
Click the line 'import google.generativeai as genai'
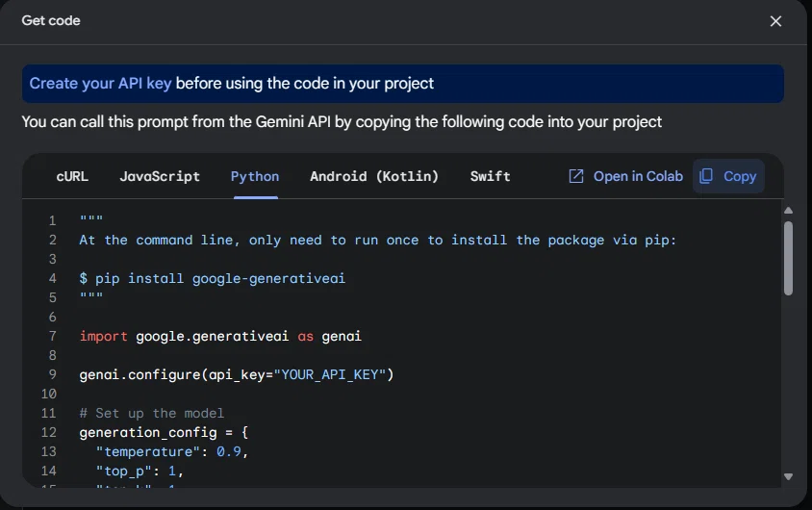[x=220, y=337]
